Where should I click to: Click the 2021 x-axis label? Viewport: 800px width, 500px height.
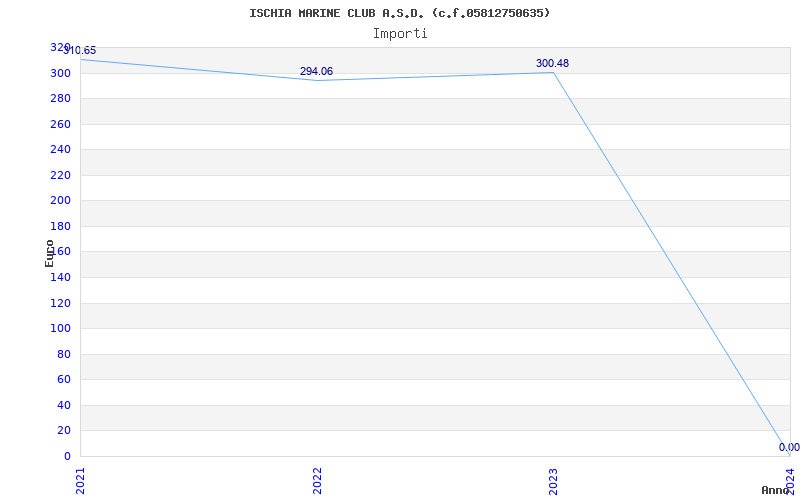(80, 481)
